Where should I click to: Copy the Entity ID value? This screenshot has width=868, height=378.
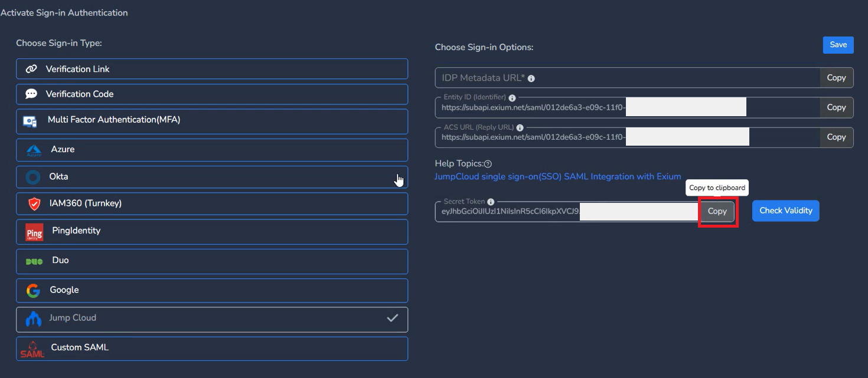click(836, 107)
